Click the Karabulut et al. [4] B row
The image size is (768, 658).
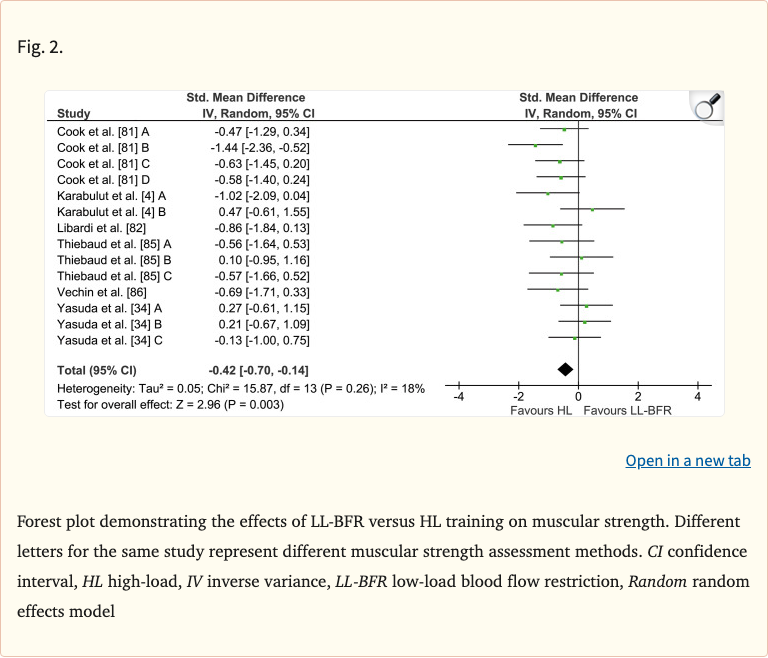pos(111,212)
